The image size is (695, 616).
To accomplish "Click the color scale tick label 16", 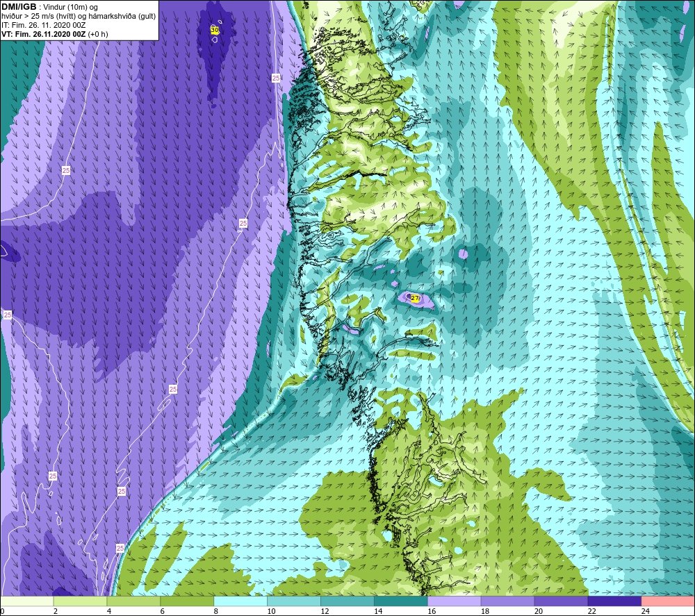I will tap(432, 611).
